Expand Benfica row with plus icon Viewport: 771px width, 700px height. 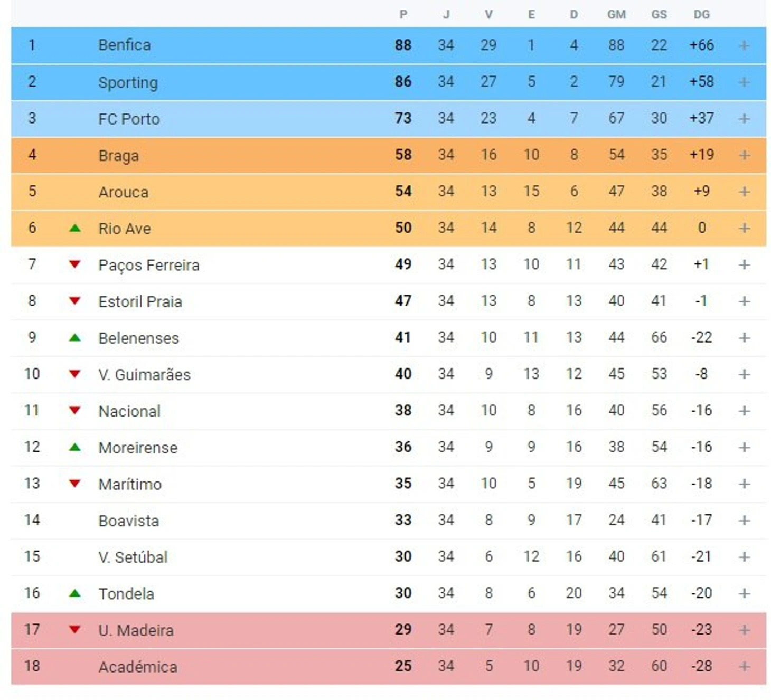(744, 45)
